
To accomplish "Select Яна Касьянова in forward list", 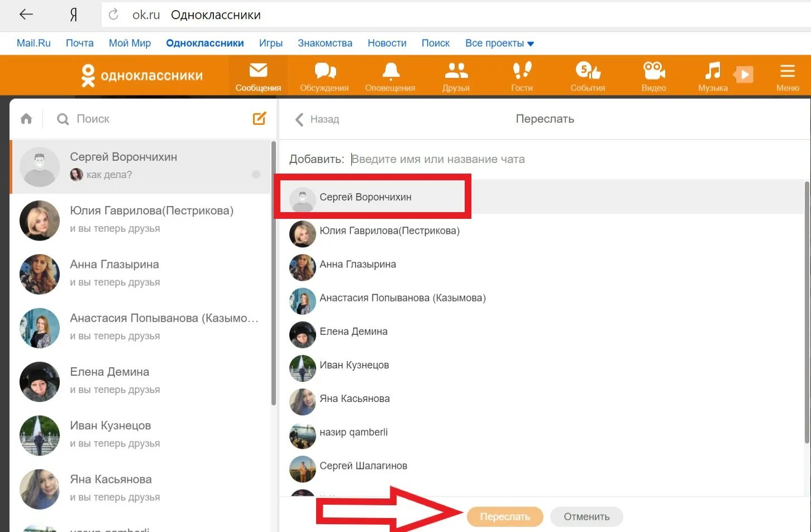I will (541, 398).
